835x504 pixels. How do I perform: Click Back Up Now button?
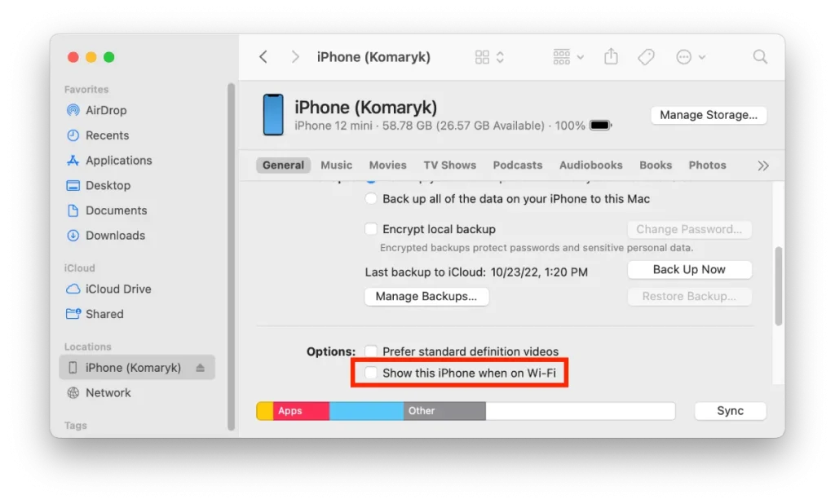click(x=690, y=270)
